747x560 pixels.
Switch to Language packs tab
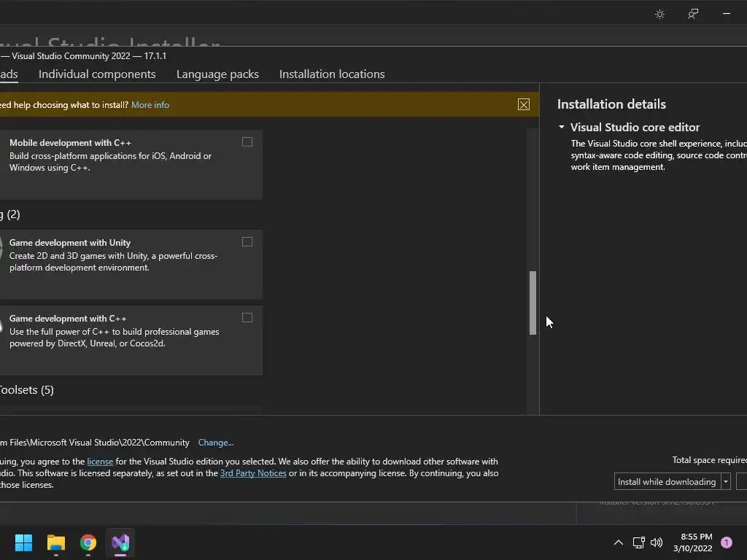tap(217, 74)
